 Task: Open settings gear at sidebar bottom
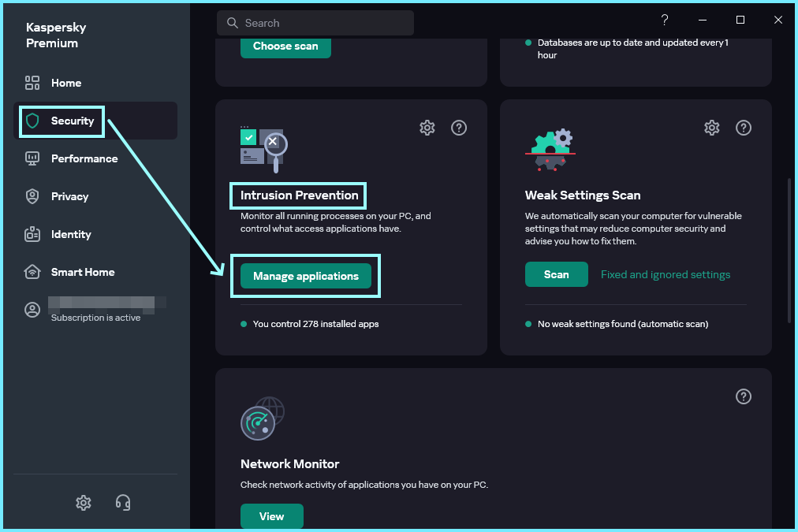(84, 503)
